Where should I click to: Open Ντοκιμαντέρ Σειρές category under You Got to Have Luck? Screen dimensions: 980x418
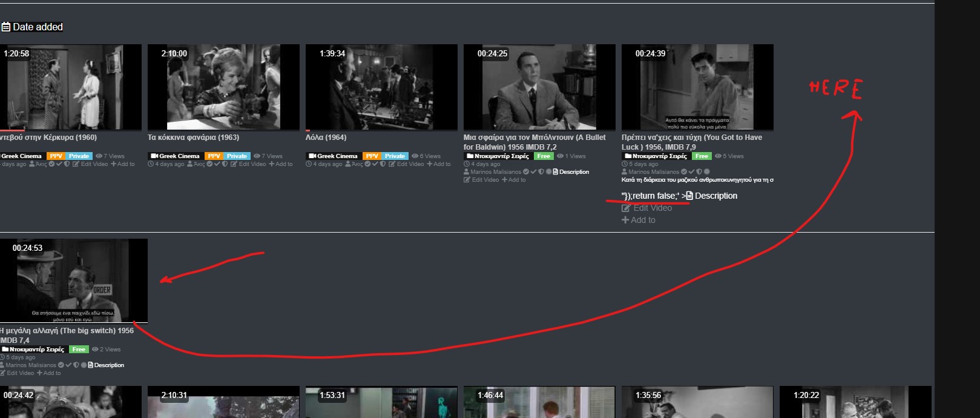coord(656,156)
